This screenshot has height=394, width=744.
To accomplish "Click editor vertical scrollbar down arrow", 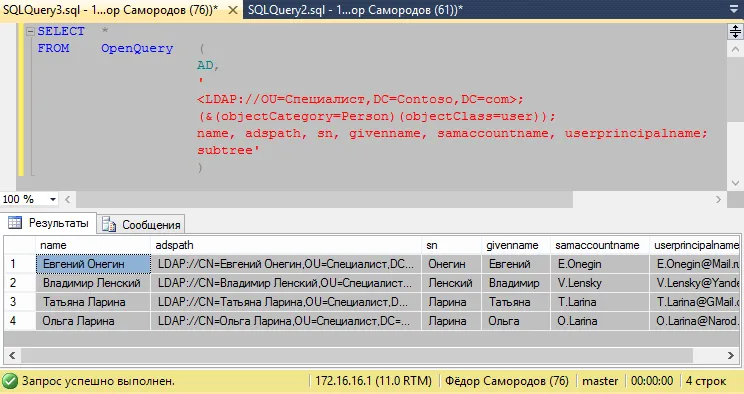I will [x=735, y=183].
